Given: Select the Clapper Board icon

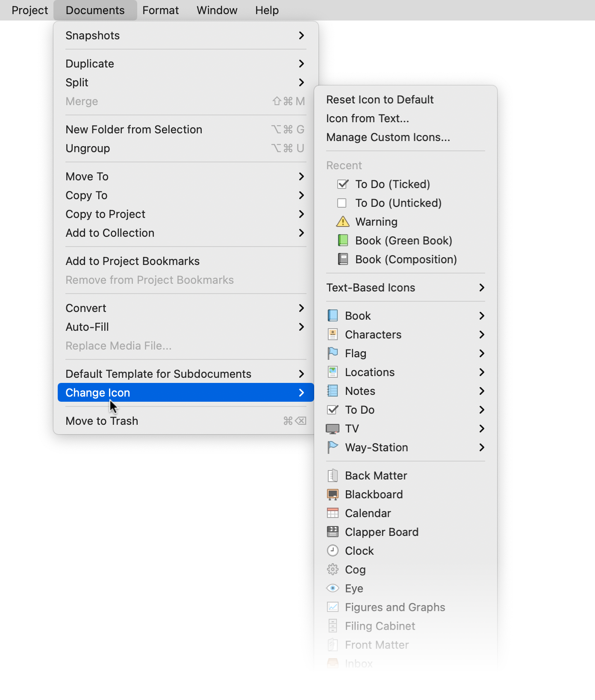Looking at the screenshot, I should pos(381,532).
